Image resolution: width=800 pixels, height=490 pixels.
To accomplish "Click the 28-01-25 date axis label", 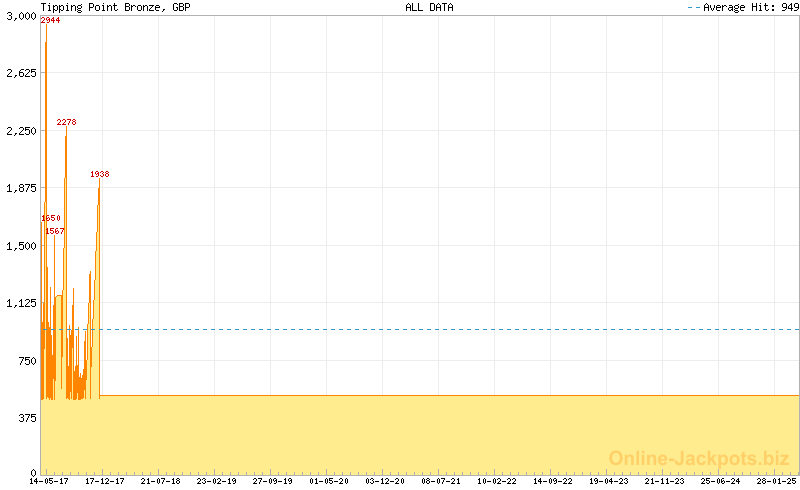I will click(x=777, y=481).
